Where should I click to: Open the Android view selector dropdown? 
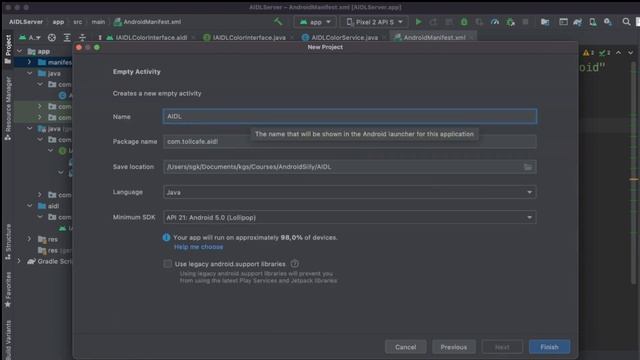point(30,38)
